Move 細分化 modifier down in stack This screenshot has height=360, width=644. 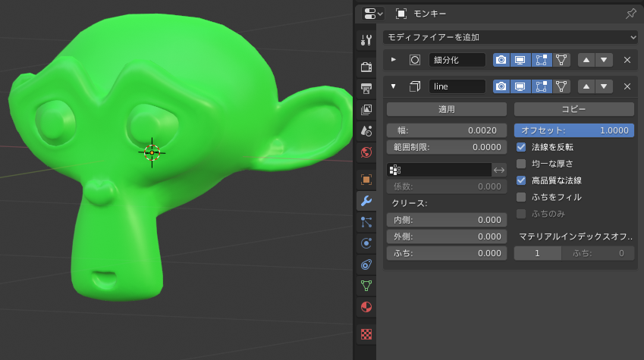(604, 60)
